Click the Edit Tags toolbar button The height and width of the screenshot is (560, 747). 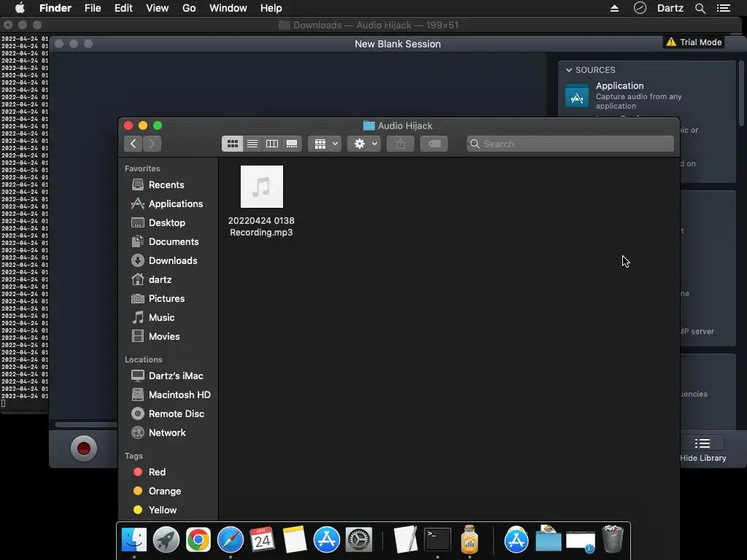pos(434,144)
